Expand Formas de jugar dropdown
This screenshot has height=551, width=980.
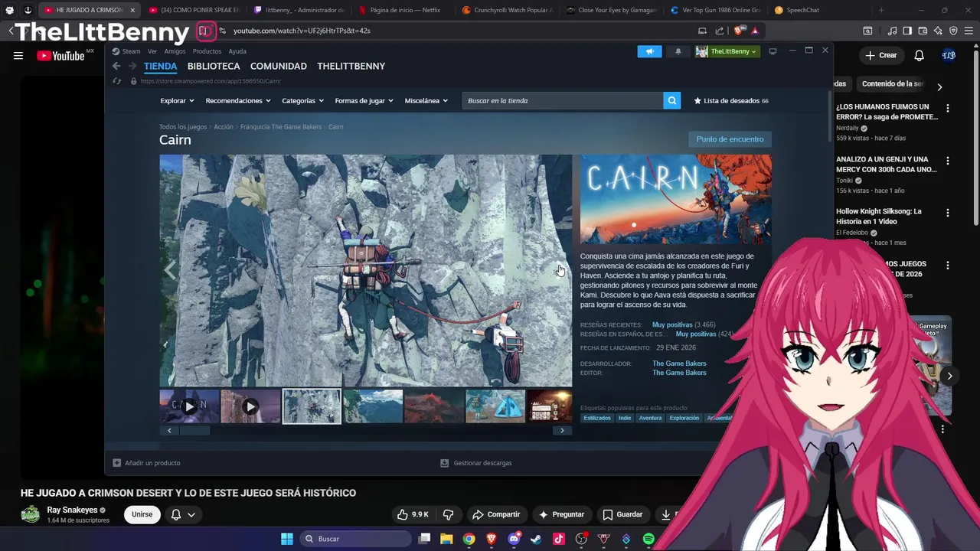pos(364,100)
